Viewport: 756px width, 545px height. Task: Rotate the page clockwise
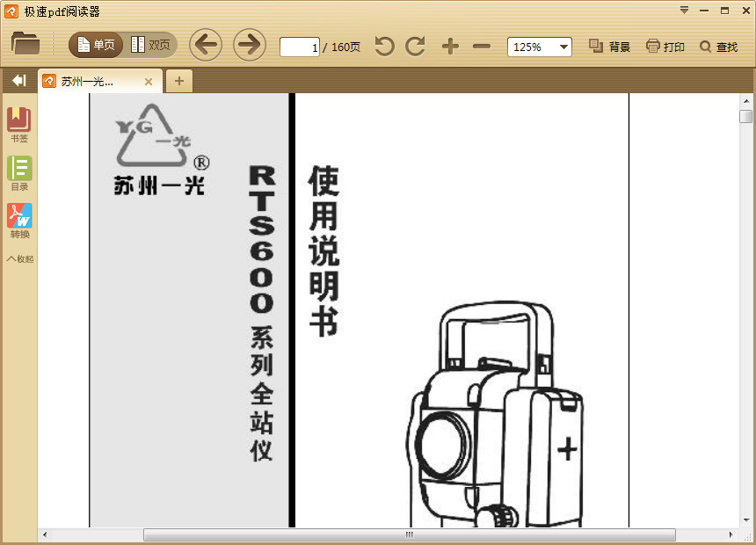click(415, 47)
